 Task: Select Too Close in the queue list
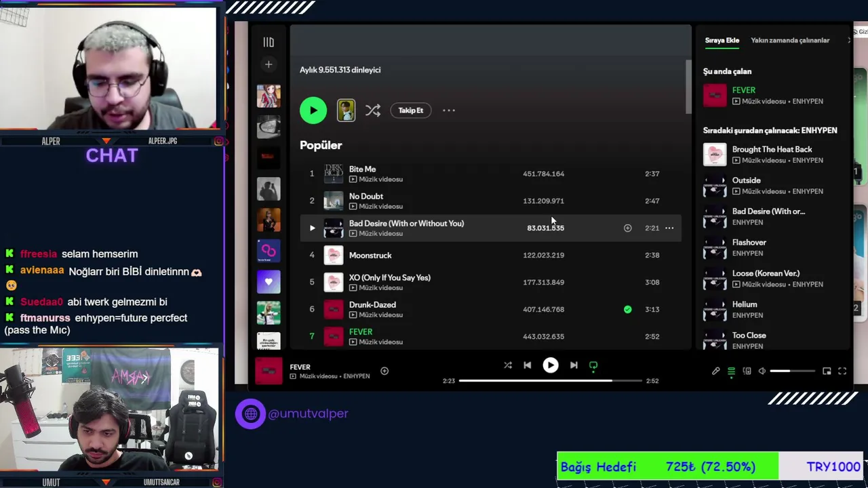749,335
